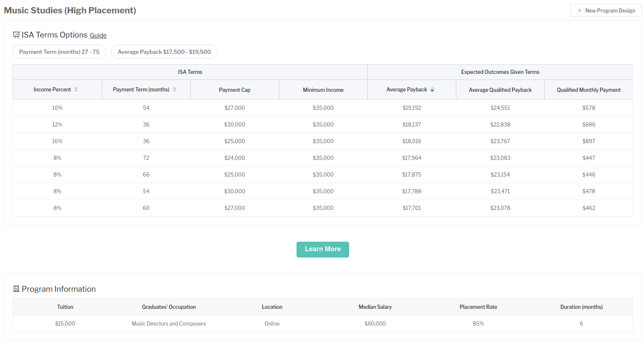This screenshot has width=644, height=346.
Task: Click average payback value $17,788
Action: [412, 191]
